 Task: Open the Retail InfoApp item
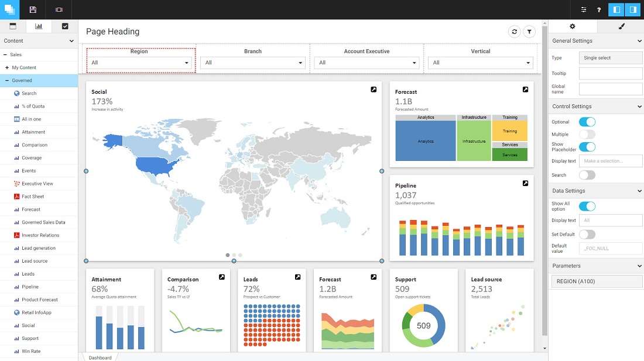39,312
